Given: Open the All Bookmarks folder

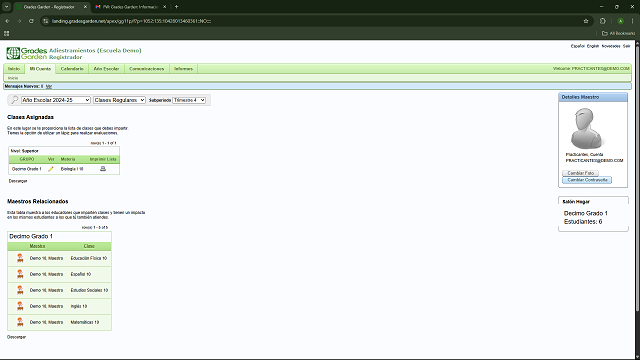Looking at the screenshot, I should click(618, 33).
